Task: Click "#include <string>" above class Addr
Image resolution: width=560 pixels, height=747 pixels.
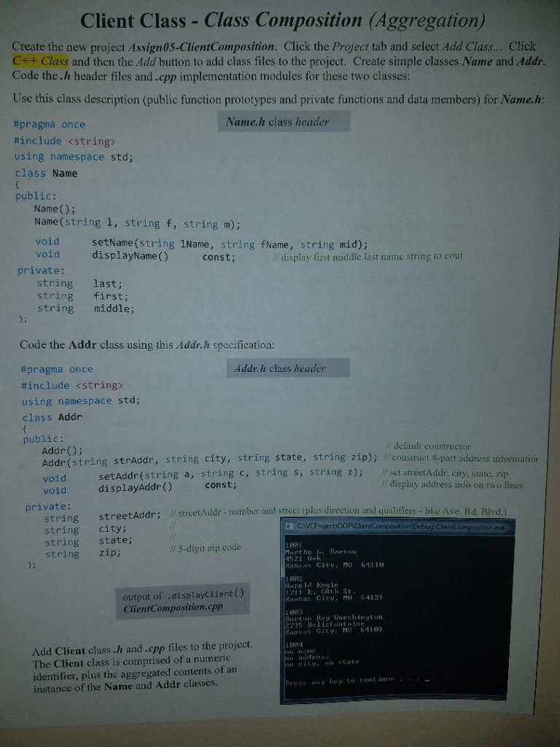Action: point(72,385)
